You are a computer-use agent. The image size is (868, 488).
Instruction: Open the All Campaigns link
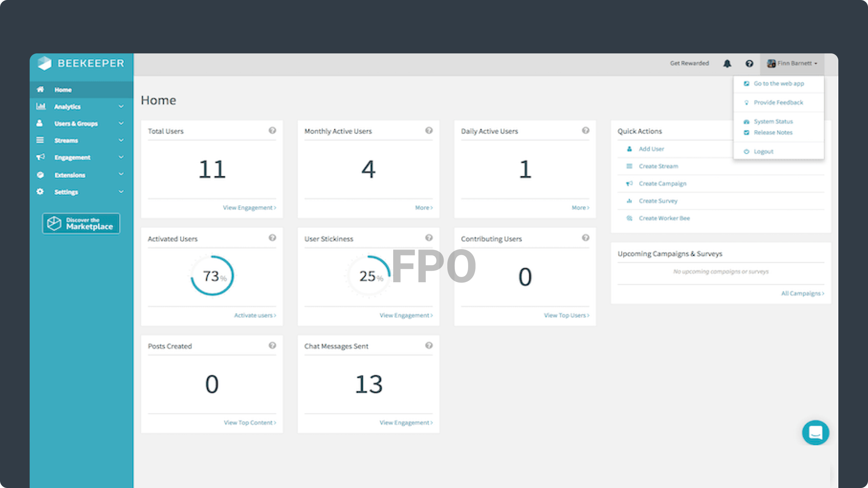[x=802, y=294]
